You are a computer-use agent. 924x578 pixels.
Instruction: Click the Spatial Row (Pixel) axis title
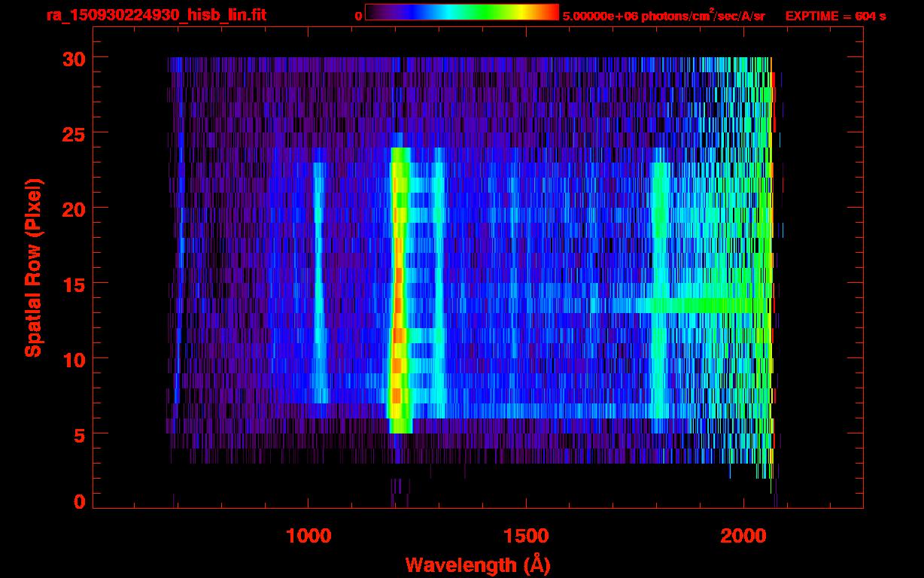tap(33, 268)
